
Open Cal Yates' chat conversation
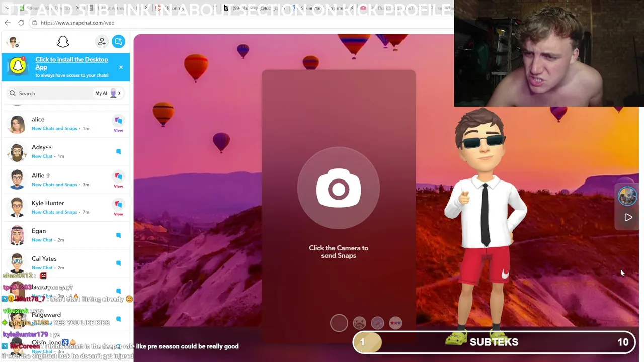tap(65, 263)
